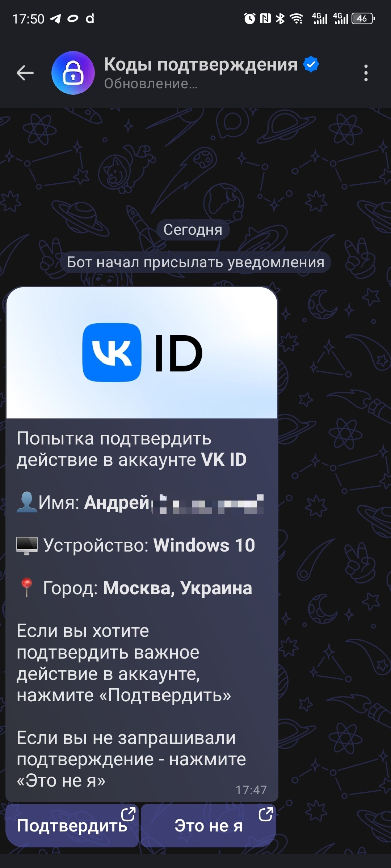Tap the blue verified badge
The image size is (391, 868).
coord(311,64)
